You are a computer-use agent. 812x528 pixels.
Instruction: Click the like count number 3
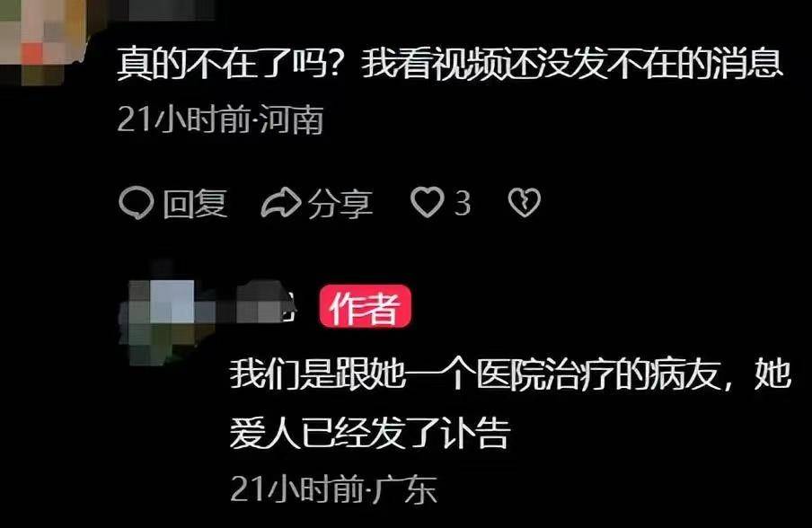pos(463,203)
